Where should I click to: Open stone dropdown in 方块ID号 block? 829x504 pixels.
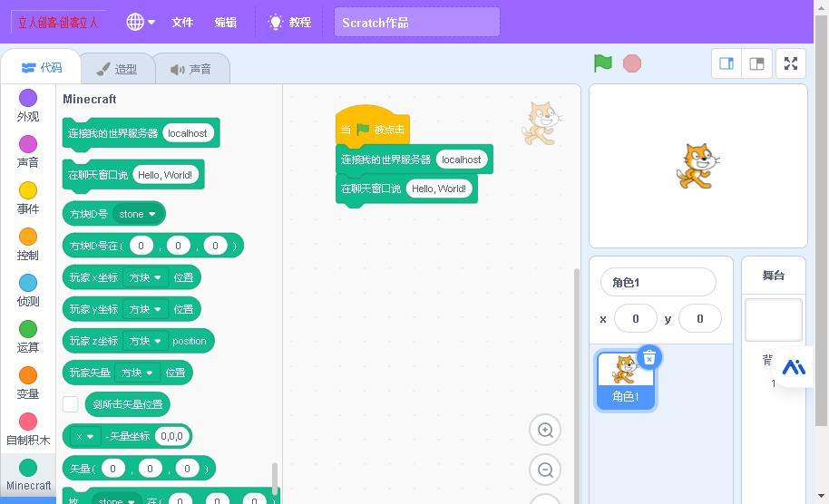[138, 214]
